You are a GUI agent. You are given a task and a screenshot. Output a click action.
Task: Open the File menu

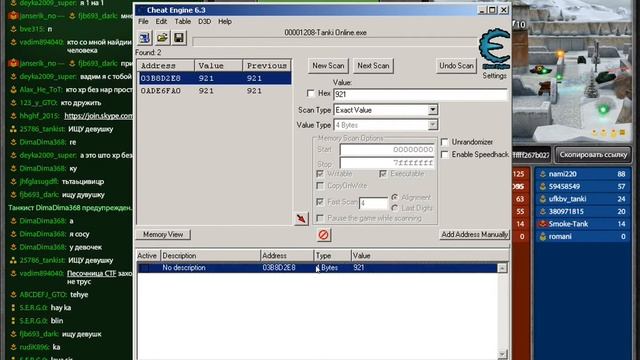pyautogui.click(x=143, y=22)
